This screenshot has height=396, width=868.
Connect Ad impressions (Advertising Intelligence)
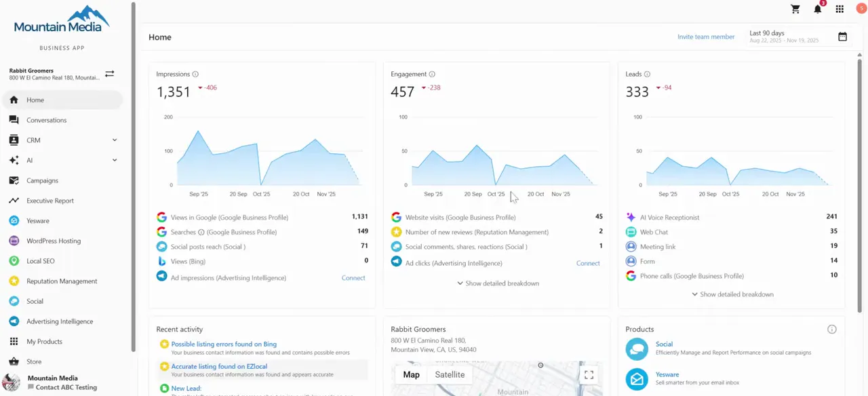pyautogui.click(x=353, y=278)
